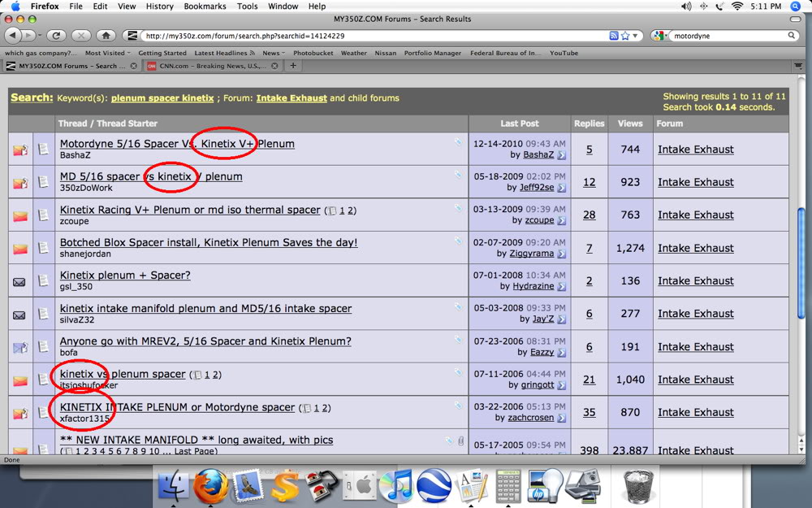The image size is (812, 508).
Task: Reload the current page
Action: coord(56,36)
